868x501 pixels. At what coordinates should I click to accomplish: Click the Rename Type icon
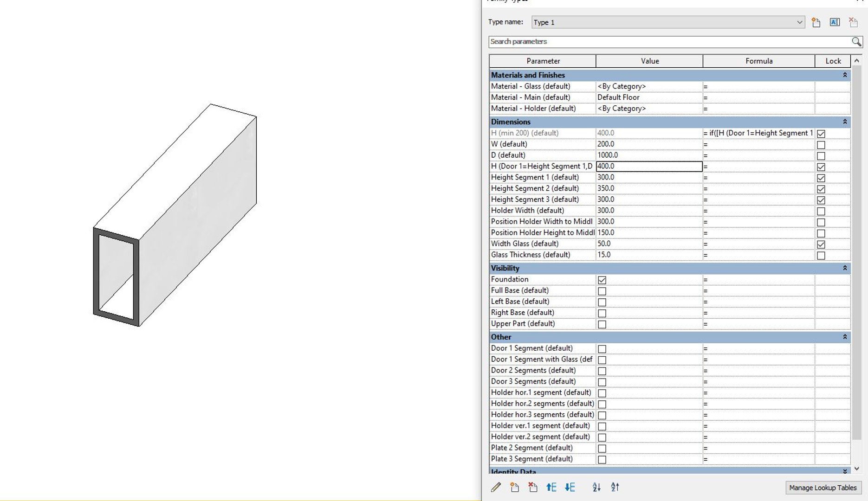point(835,22)
